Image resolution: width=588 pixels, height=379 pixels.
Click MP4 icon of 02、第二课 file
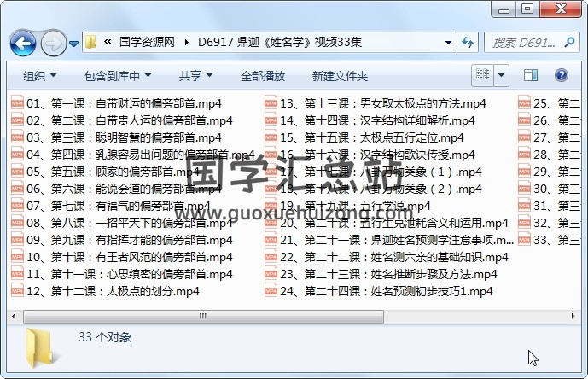[17, 120]
